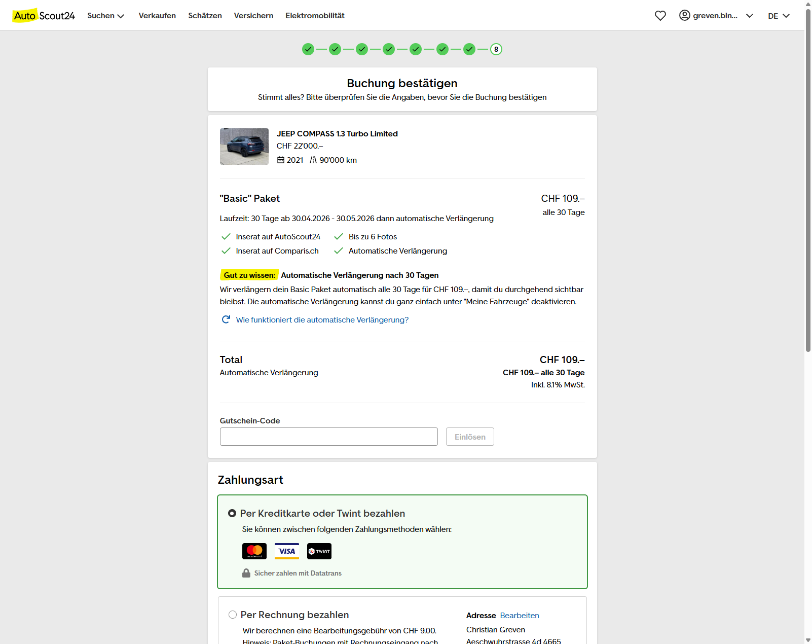
Task: Click the calendar icon beside 2021
Action: tap(281, 160)
